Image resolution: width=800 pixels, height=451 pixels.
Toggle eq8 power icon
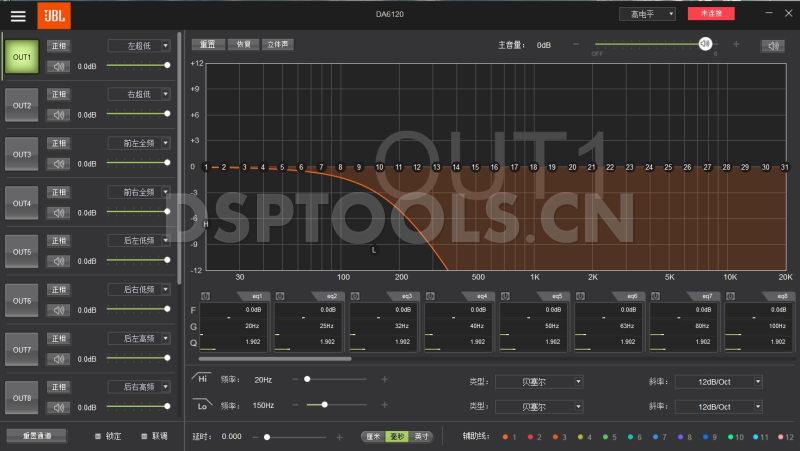(730, 296)
